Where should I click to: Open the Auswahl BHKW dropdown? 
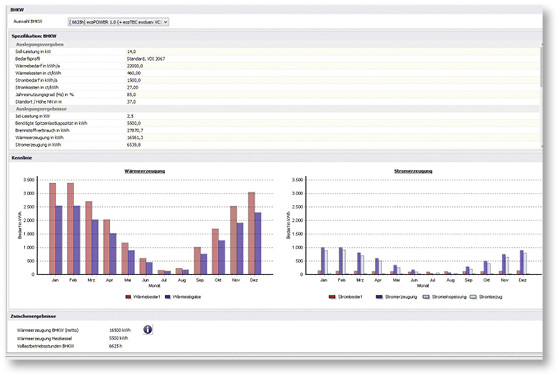tap(118, 22)
